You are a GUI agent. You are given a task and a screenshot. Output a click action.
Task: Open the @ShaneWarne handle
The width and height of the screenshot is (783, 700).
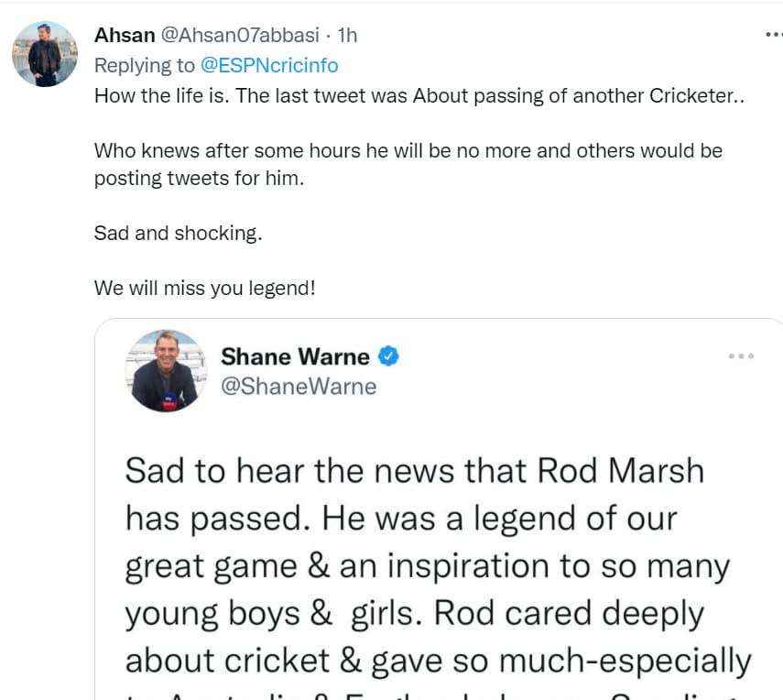coord(299,387)
